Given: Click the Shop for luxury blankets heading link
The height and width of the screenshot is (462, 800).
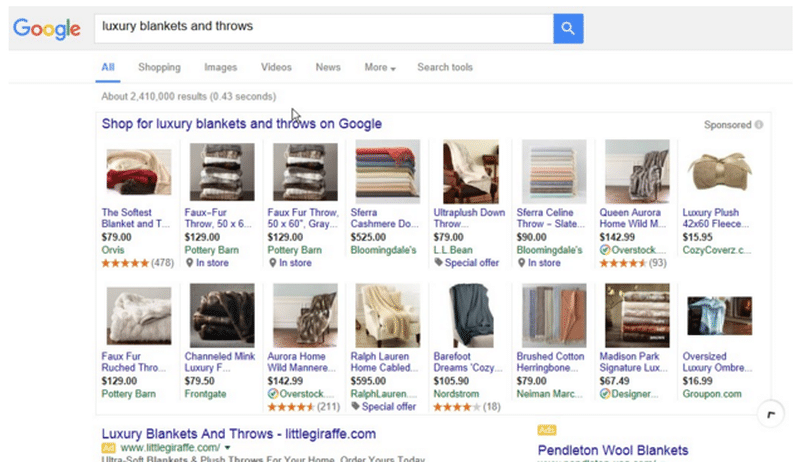Looking at the screenshot, I should click(x=241, y=124).
